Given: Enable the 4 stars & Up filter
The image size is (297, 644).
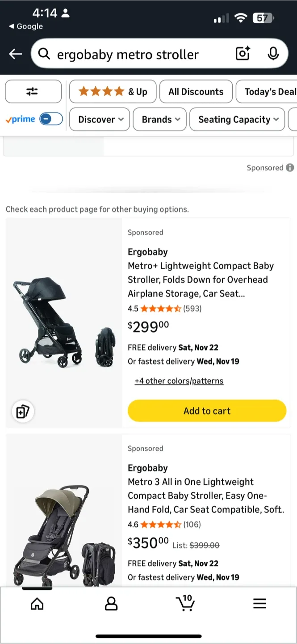Looking at the screenshot, I should [x=113, y=91].
